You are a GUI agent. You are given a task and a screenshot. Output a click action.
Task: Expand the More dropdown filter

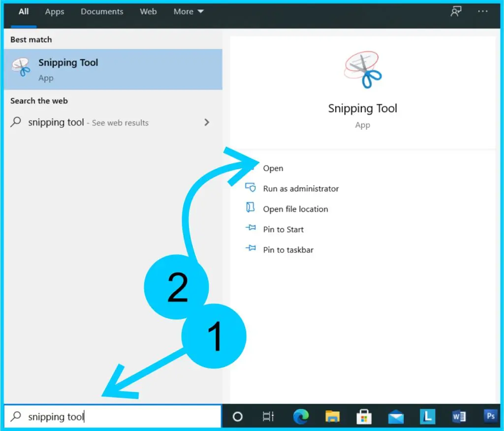pyautogui.click(x=189, y=12)
